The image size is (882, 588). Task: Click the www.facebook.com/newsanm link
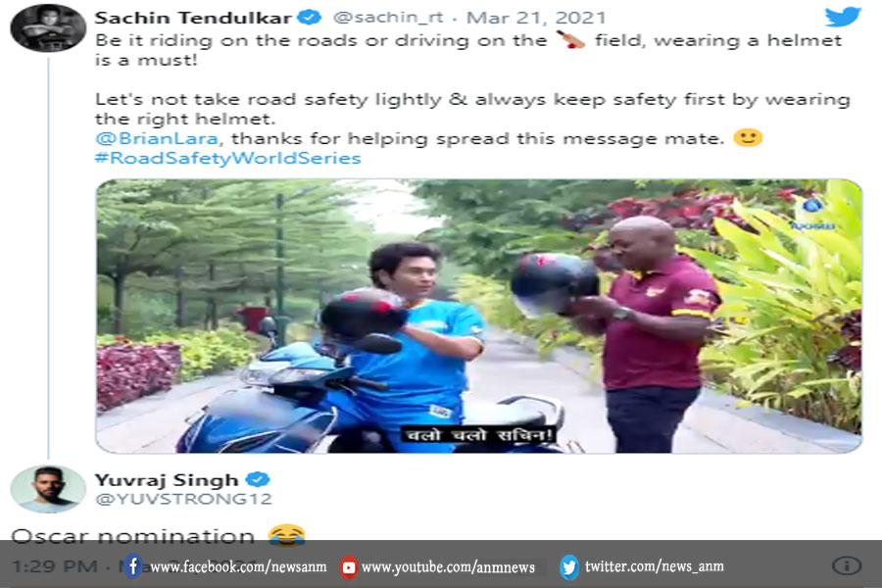[x=238, y=566]
